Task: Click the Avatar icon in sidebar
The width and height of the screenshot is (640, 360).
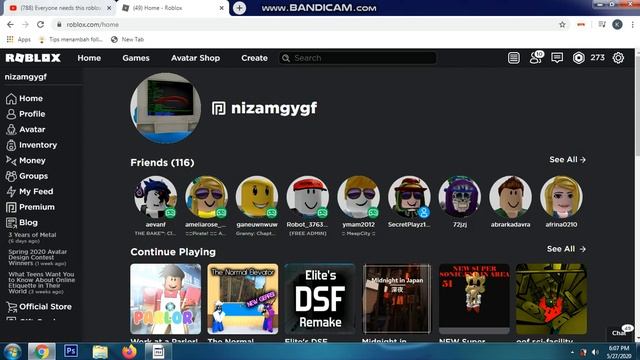Action: [11, 129]
